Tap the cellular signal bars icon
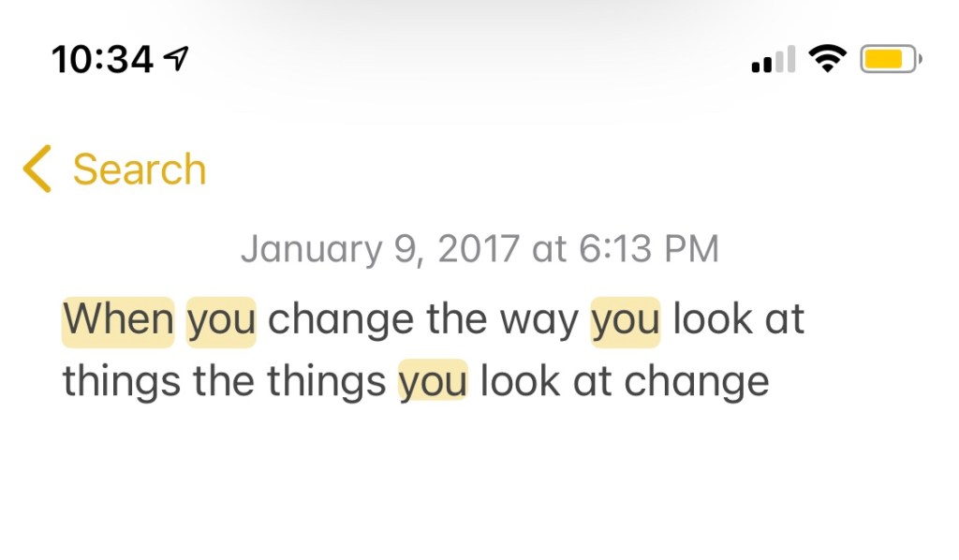This screenshot has height=560, width=959. (x=773, y=60)
